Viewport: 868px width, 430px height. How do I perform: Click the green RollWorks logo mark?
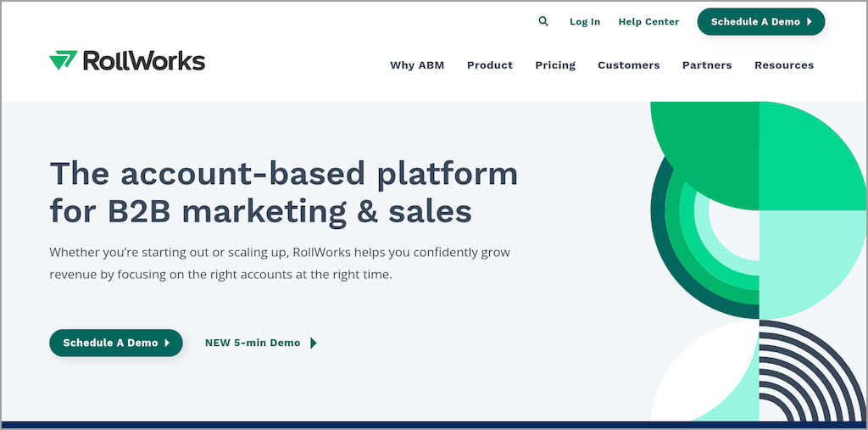pos(63,60)
